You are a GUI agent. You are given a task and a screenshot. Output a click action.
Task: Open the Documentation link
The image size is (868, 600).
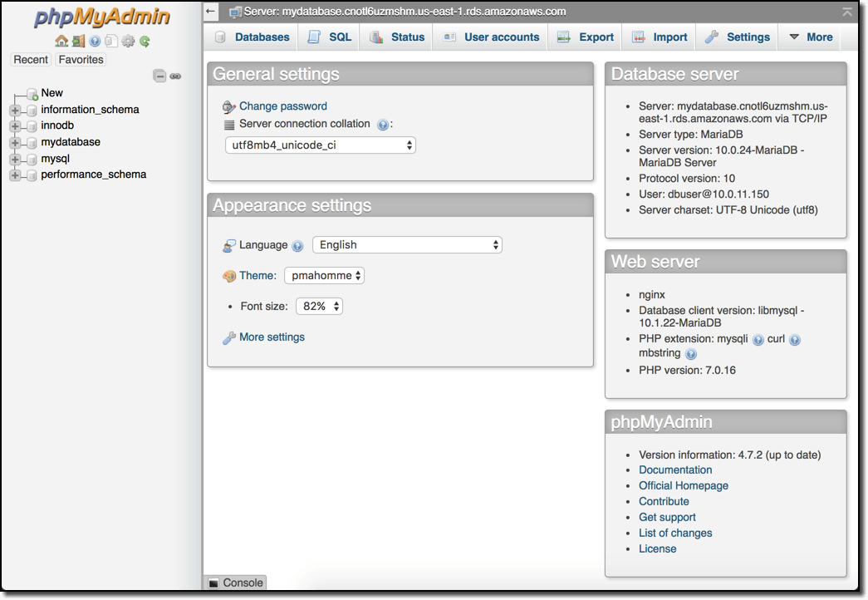point(675,470)
